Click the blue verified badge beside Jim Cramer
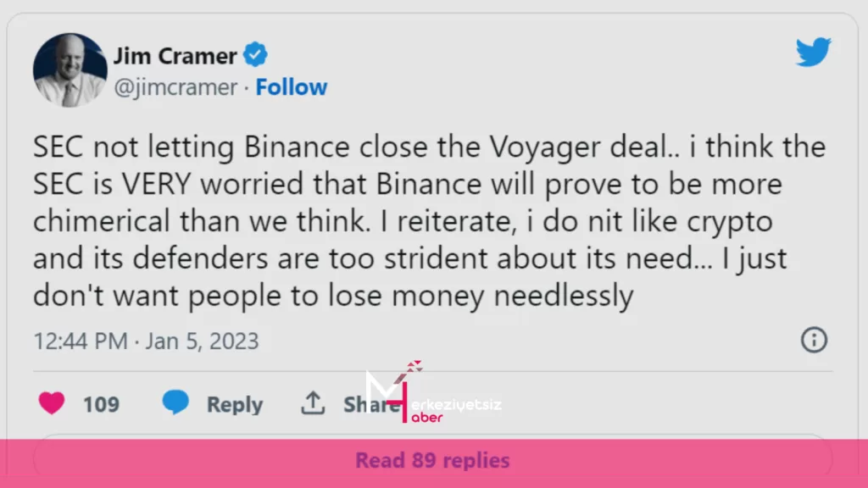The width and height of the screenshot is (868, 488). [x=254, y=54]
